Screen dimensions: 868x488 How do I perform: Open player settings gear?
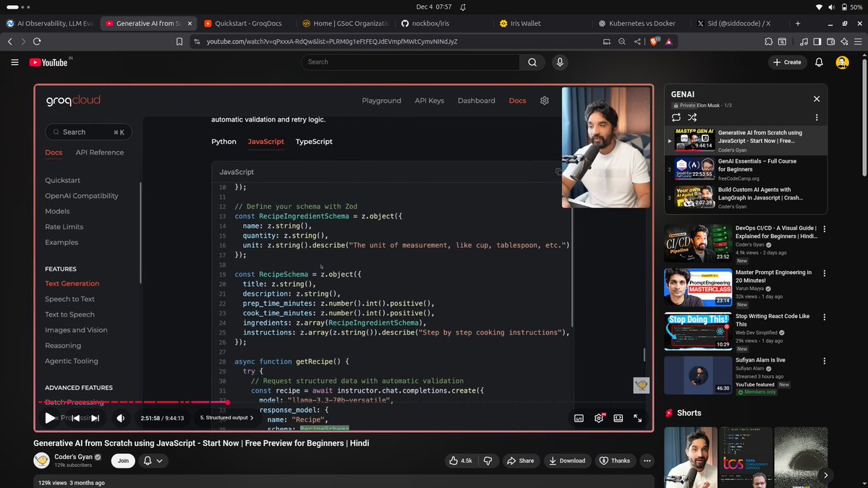point(599,418)
